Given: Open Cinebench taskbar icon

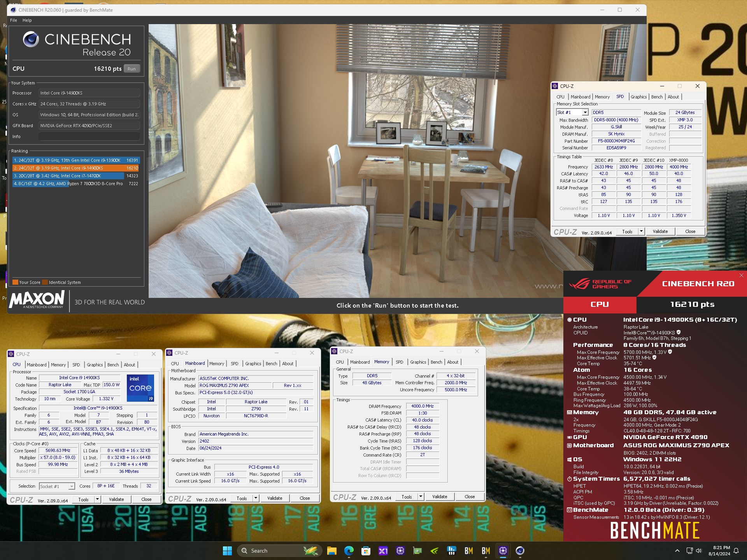Looking at the screenshot, I should click(520, 551).
